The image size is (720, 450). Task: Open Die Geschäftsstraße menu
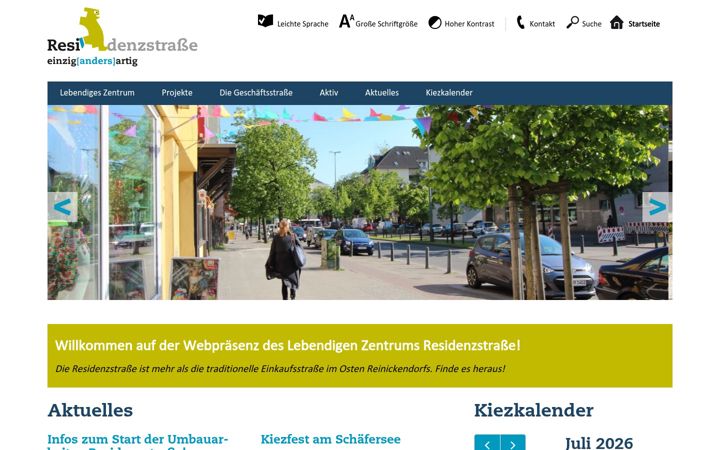[x=256, y=93]
